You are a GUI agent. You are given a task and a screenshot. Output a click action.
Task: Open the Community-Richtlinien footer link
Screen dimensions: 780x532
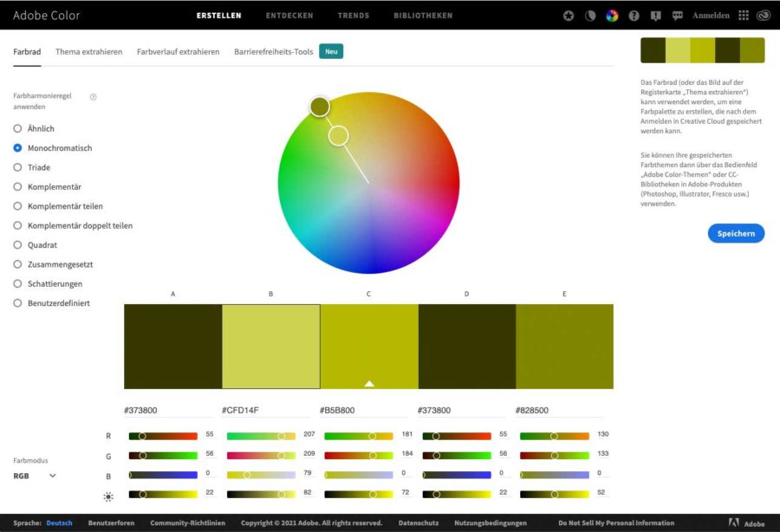(187, 523)
